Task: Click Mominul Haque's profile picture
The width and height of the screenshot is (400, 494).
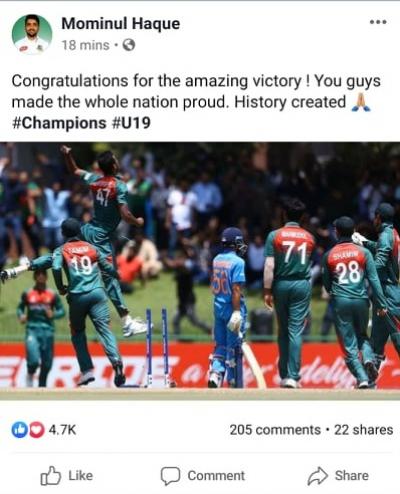Action: 32,34
